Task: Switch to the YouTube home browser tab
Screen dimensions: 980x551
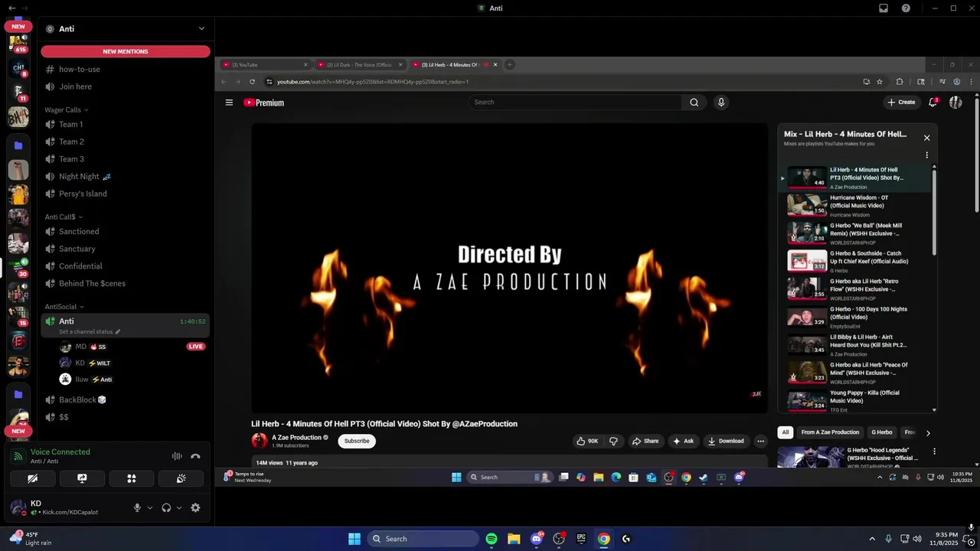Action: click(x=265, y=65)
